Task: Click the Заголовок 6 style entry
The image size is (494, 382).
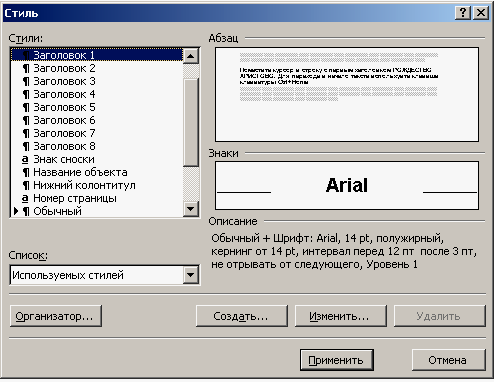Action: [x=97, y=120]
